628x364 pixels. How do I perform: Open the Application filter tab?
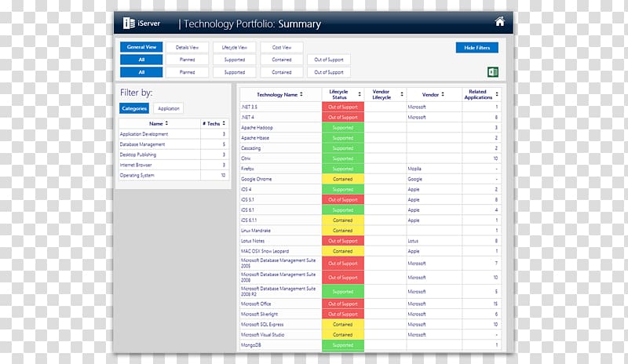(169, 108)
